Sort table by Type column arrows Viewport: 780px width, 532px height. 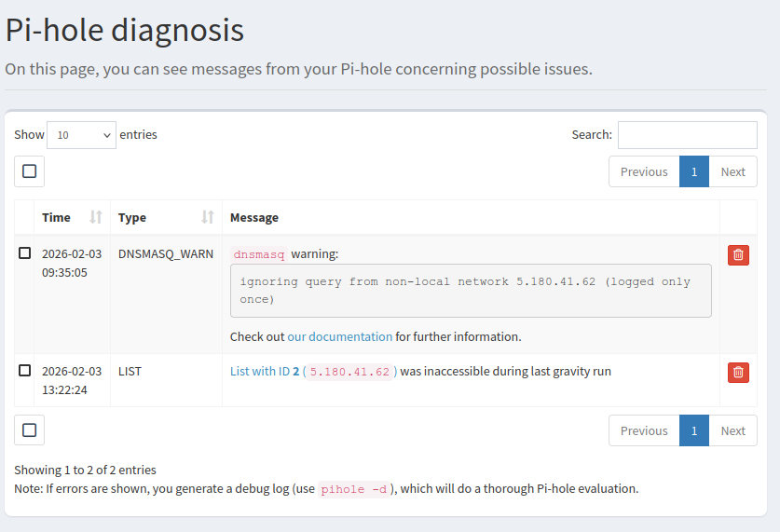[x=208, y=217]
